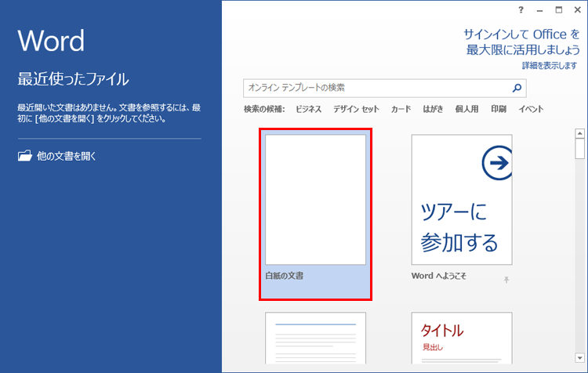Select the カード search suggestion
The image size is (588, 373).
[x=401, y=109]
